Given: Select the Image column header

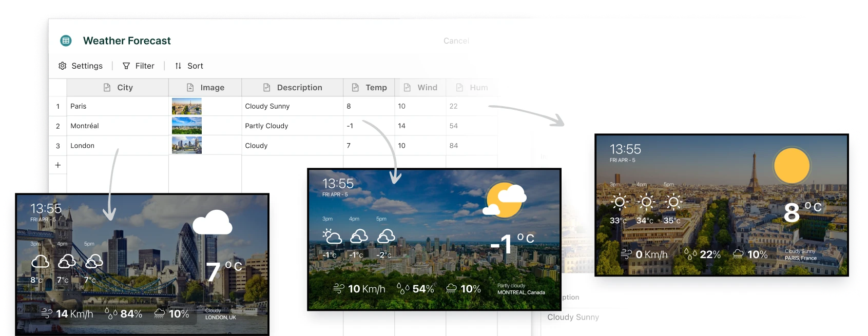Looking at the screenshot, I should pyautogui.click(x=205, y=88).
